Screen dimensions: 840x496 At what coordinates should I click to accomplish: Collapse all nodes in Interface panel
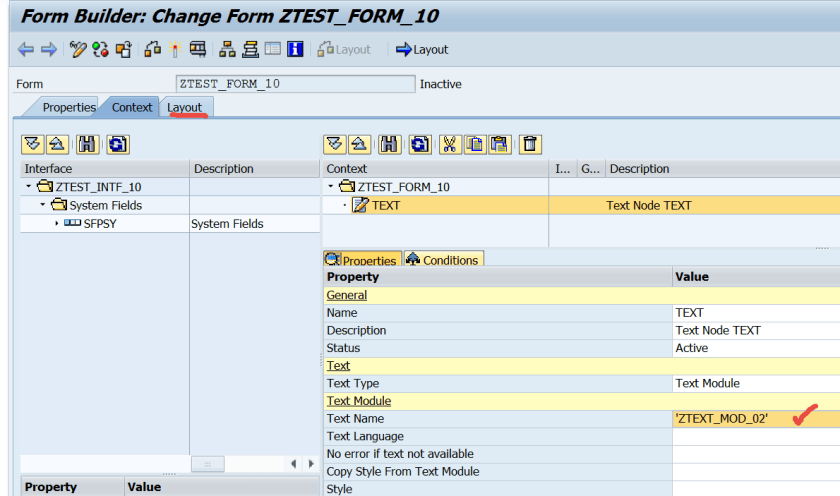point(57,145)
